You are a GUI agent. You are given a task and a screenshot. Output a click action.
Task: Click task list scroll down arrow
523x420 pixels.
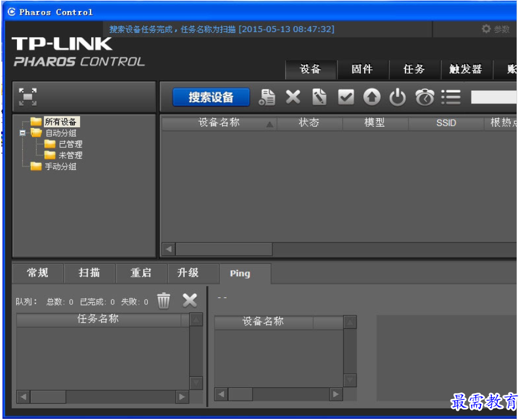pyautogui.click(x=196, y=383)
